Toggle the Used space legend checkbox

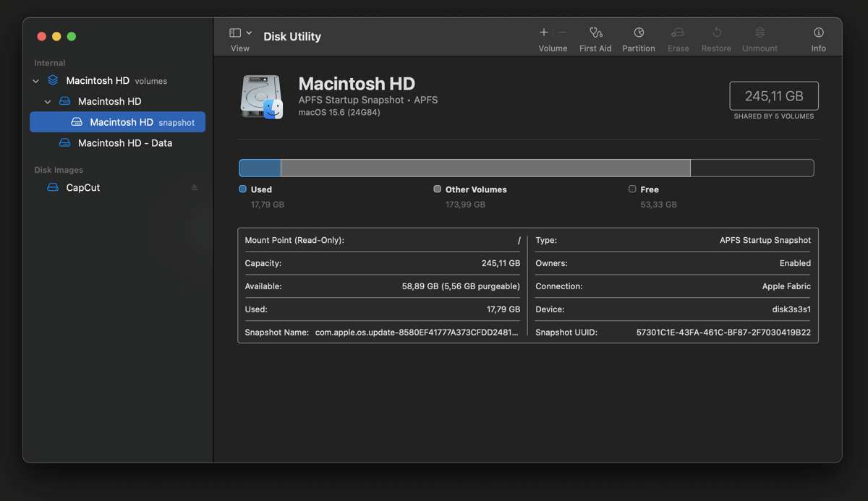pyautogui.click(x=241, y=189)
